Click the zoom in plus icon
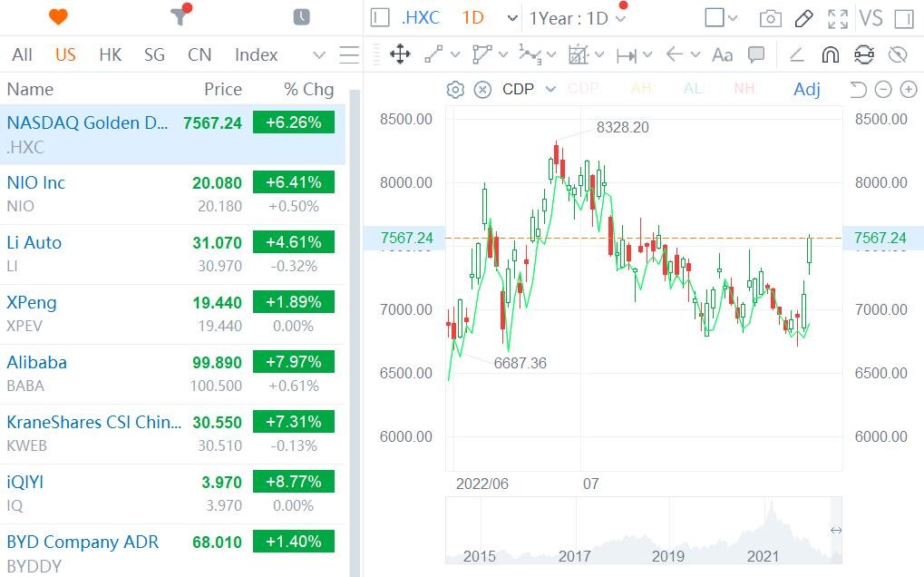Image resolution: width=924 pixels, height=577 pixels. [908, 89]
